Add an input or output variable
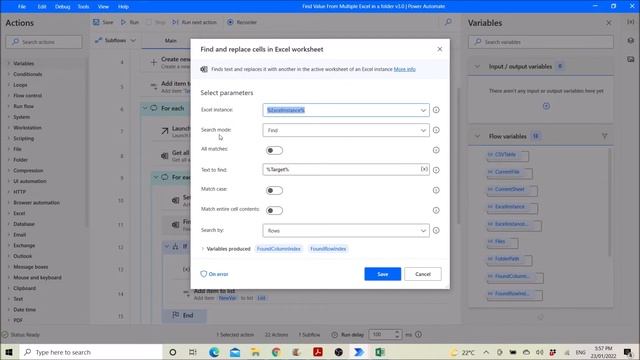The image size is (640, 360). click(x=546, y=106)
